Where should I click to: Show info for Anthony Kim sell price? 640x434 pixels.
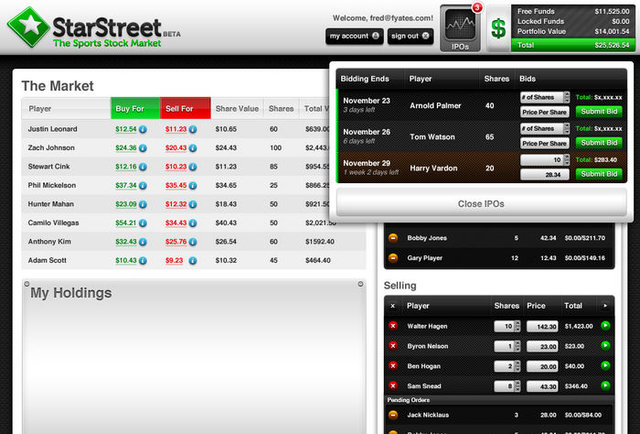193,242
